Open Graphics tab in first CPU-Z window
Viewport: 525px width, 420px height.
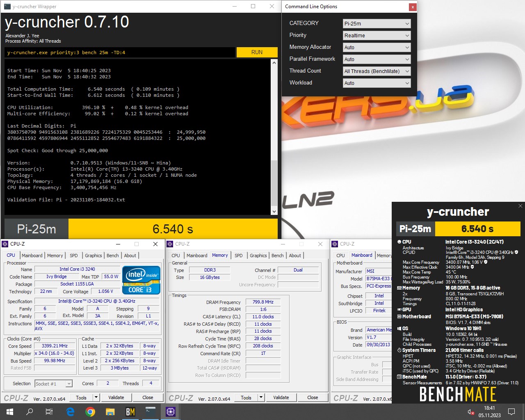click(x=94, y=256)
